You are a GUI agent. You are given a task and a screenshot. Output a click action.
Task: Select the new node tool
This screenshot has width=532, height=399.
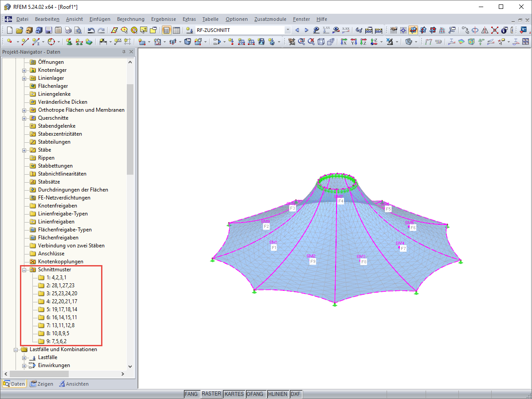(9, 41)
